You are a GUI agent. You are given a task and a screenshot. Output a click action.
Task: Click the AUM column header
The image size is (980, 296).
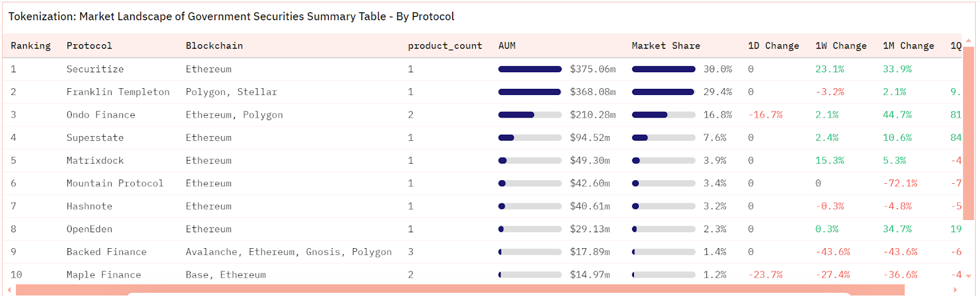click(507, 46)
